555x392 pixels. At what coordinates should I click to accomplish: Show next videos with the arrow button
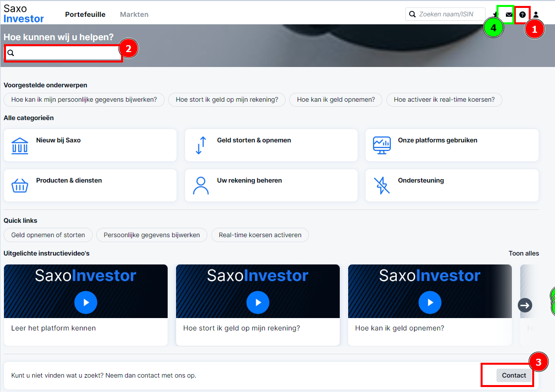(525, 305)
